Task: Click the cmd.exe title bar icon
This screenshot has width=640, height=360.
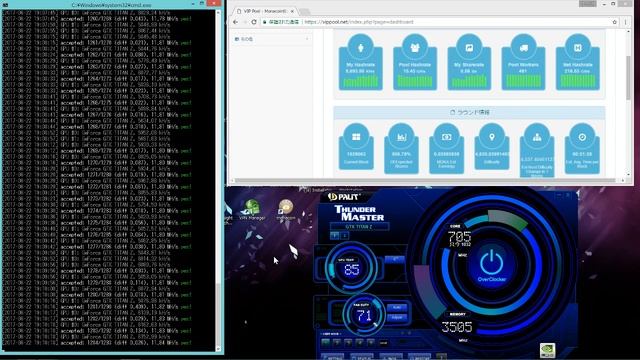Action: [x=5, y=4]
